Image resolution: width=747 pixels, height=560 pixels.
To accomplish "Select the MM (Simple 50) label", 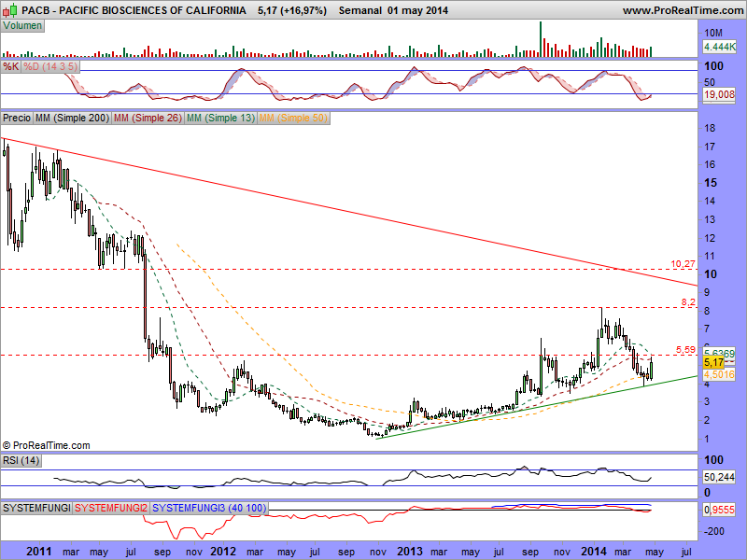I will (x=293, y=118).
